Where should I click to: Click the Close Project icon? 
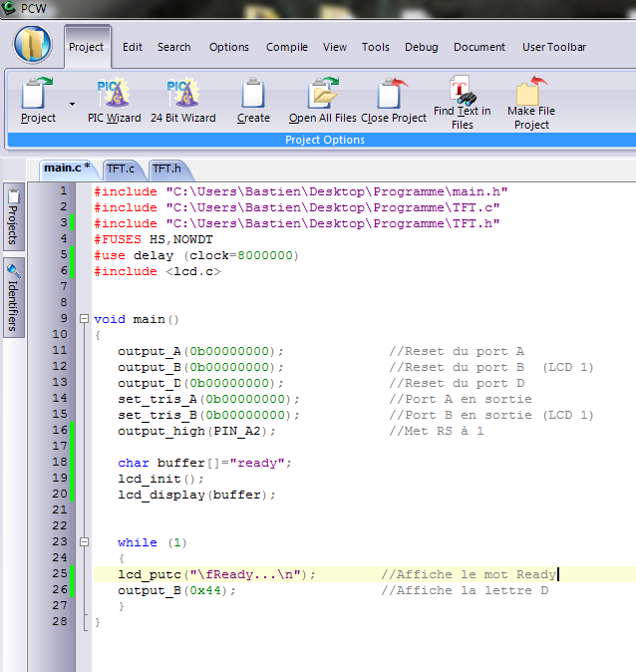[x=394, y=100]
